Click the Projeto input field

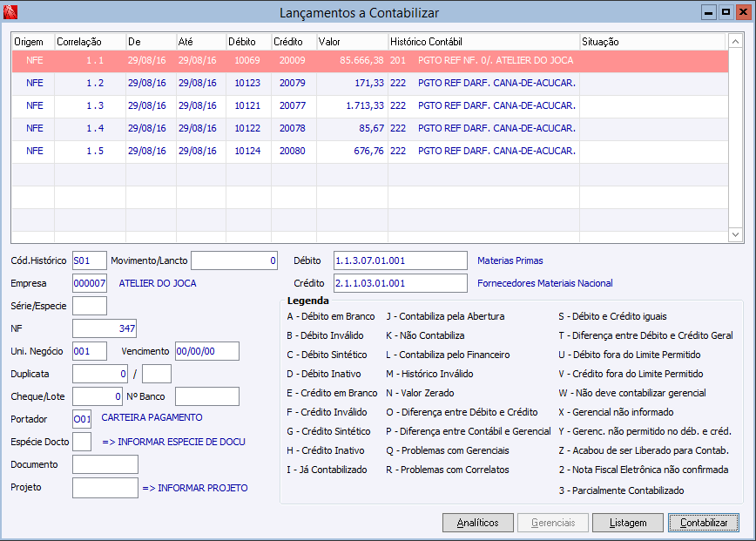click(x=105, y=488)
